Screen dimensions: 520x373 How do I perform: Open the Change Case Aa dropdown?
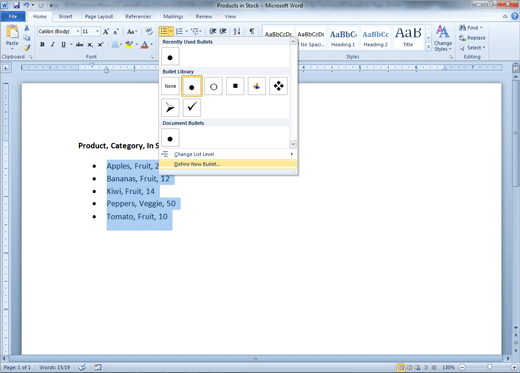(132, 32)
